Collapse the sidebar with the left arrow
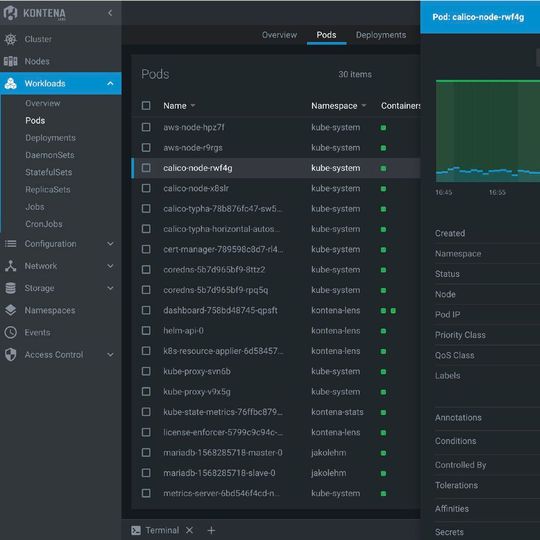This screenshot has width=540, height=540. click(x=110, y=13)
